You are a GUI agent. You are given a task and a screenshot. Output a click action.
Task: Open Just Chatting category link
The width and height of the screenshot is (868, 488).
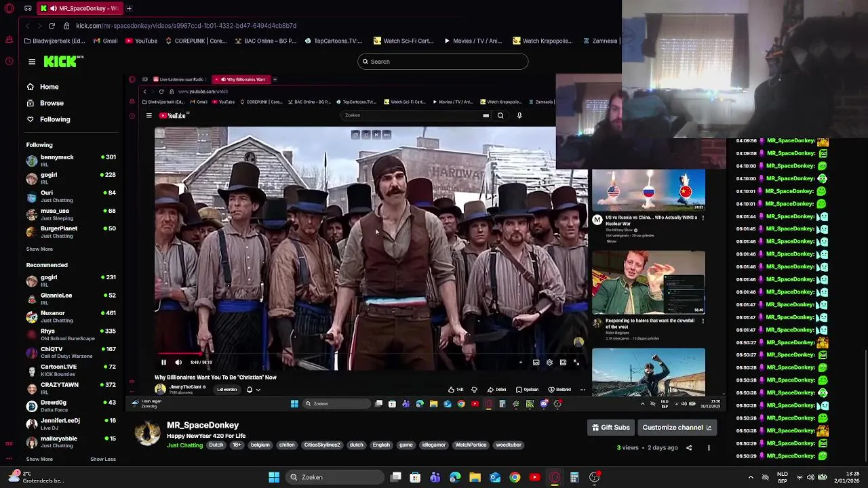click(184, 445)
